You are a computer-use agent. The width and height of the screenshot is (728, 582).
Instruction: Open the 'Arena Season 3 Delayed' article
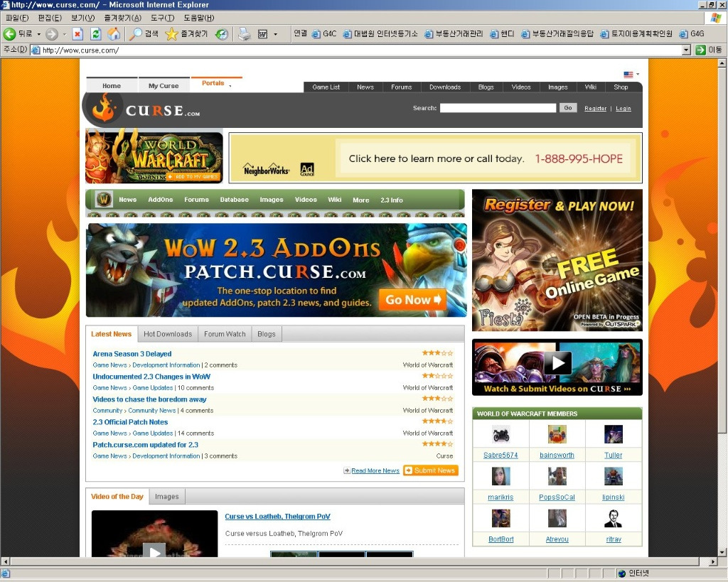(x=132, y=354)
